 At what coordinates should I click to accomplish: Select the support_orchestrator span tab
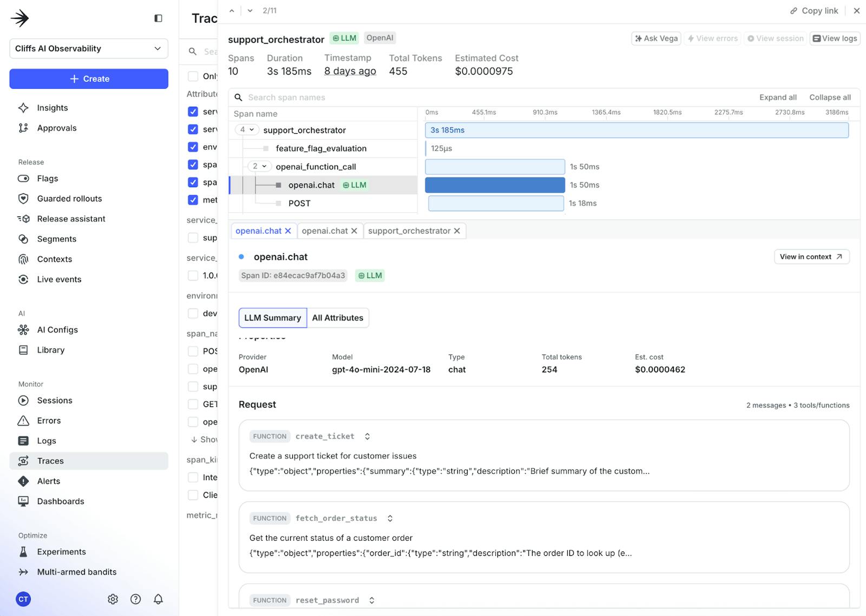coord(409,231)
